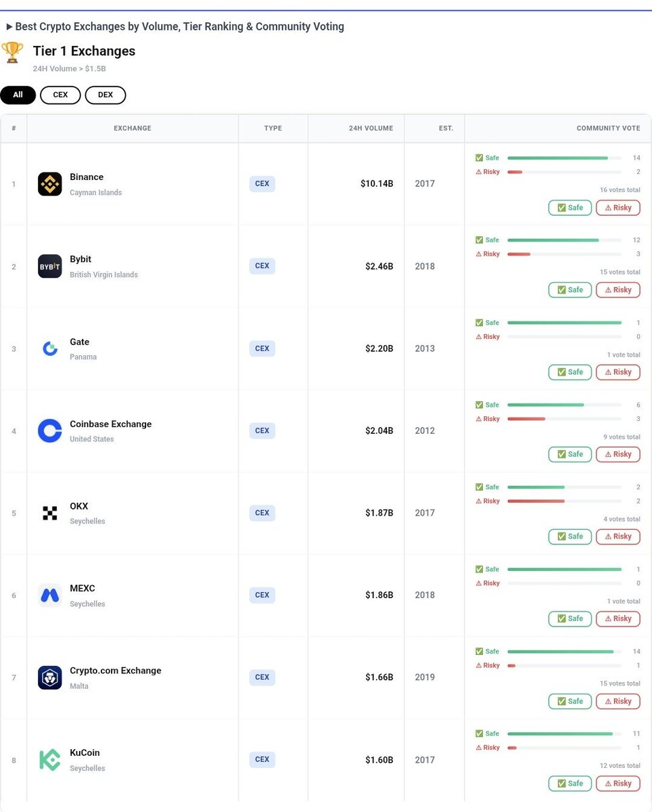Vote Safe for OKX
Image resolution: width=652 pixels, height=812 pixels.
(570, 537)
